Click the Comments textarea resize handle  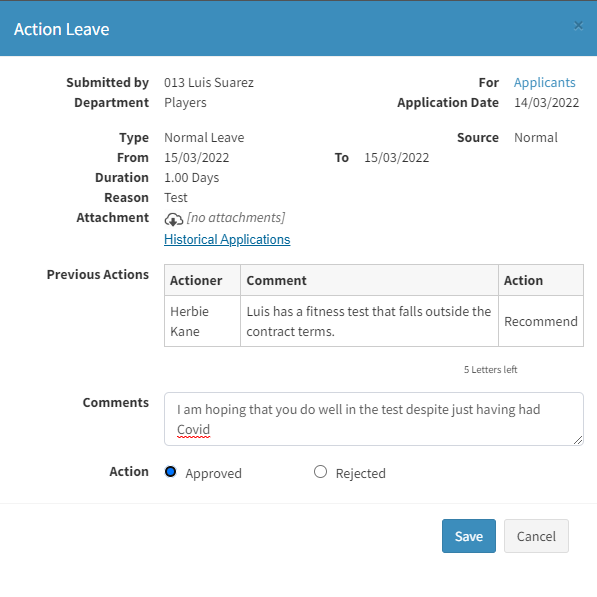(x=578, y=440)
